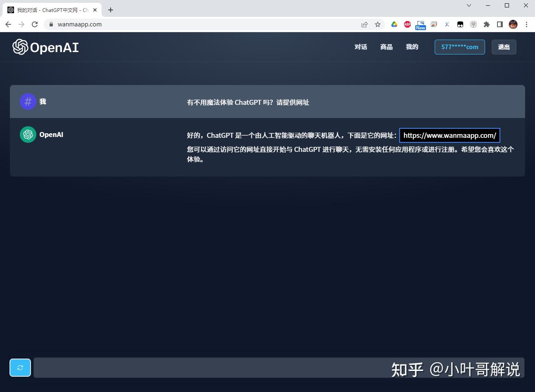
Task: Reload the page with the browser refresh icon
Action: [x=35, y=24]
